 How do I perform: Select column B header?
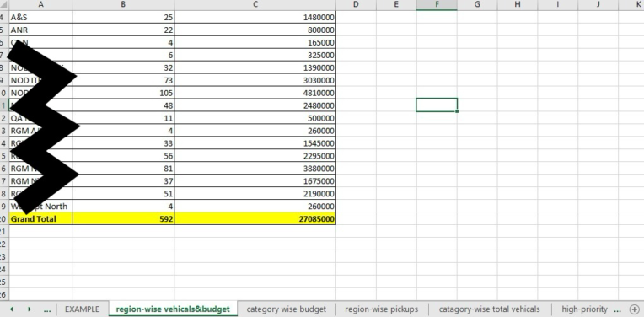click(x=123, y=4)
